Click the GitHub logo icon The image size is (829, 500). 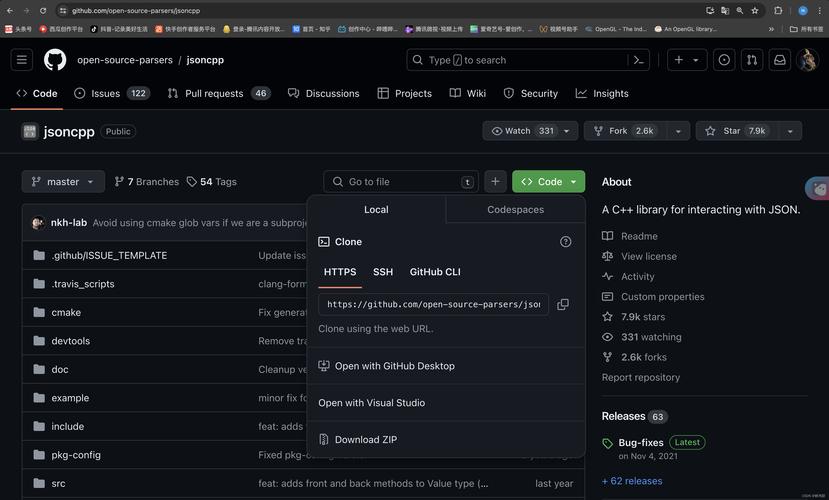click(55, 60)
